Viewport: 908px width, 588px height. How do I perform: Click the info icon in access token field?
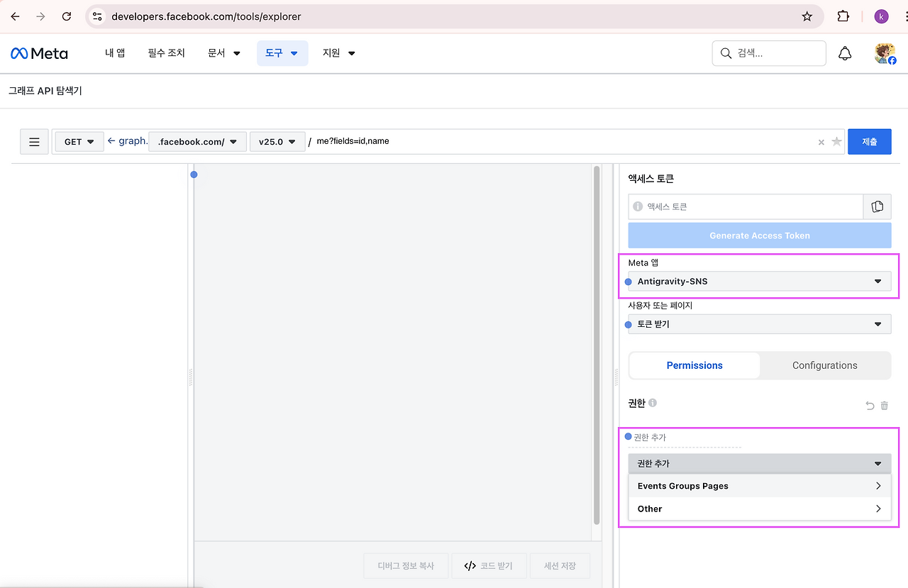coord(638,206)
